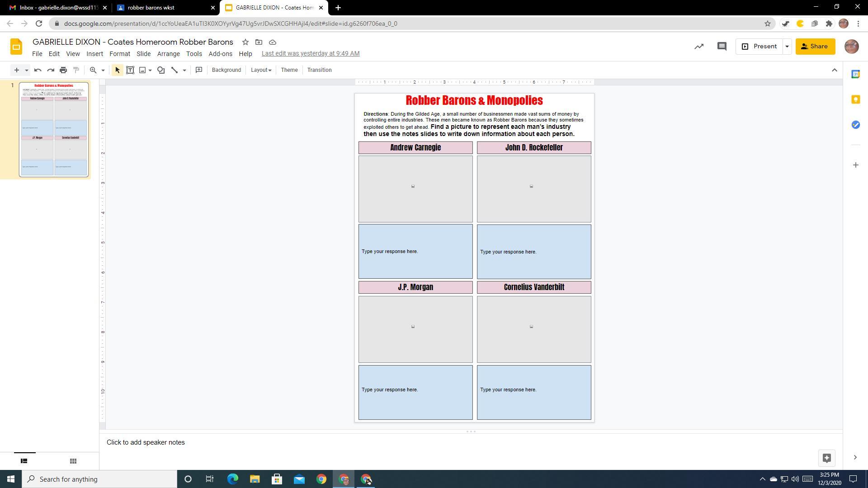Screen dimensions: 868x488
Task: Open the Arrange menu
Action: coord(168,54)
